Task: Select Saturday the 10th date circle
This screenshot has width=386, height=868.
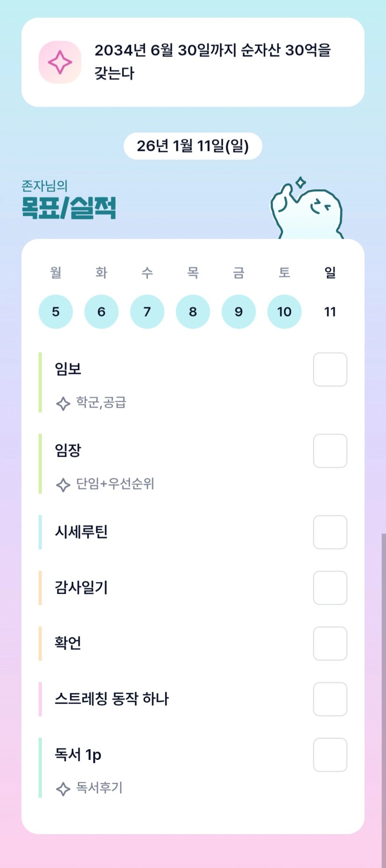Action: tap(284, 311)
